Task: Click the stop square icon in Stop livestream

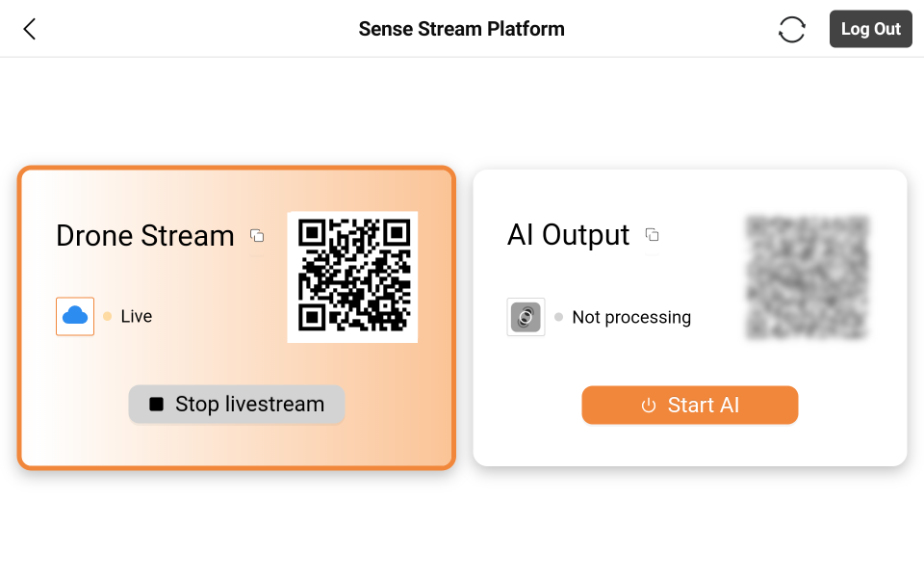Action: (157, 404)
